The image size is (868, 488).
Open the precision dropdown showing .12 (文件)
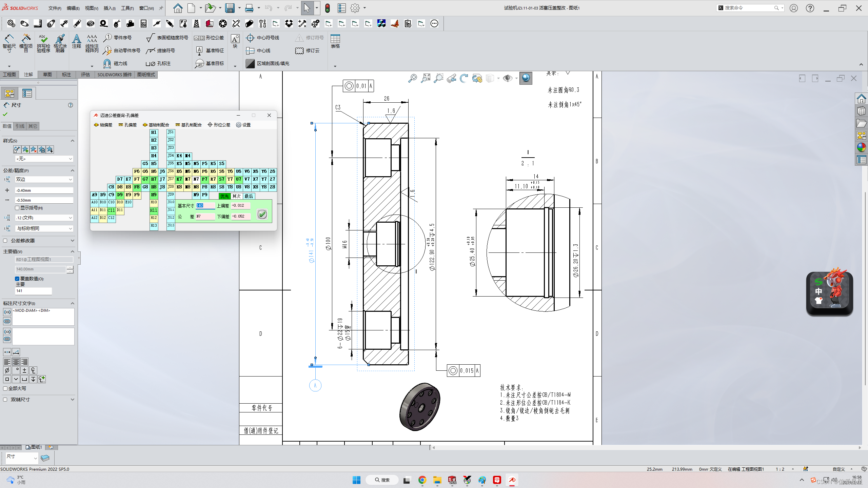click(44, 218)
